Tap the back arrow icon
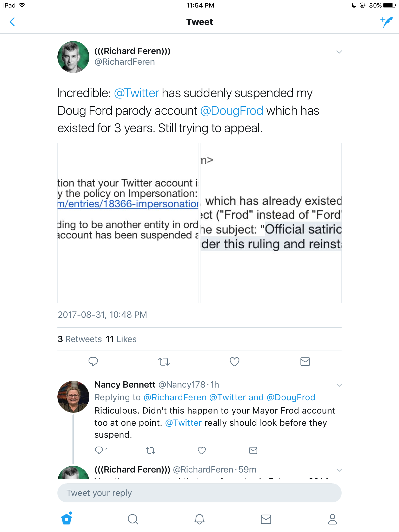 12,22
